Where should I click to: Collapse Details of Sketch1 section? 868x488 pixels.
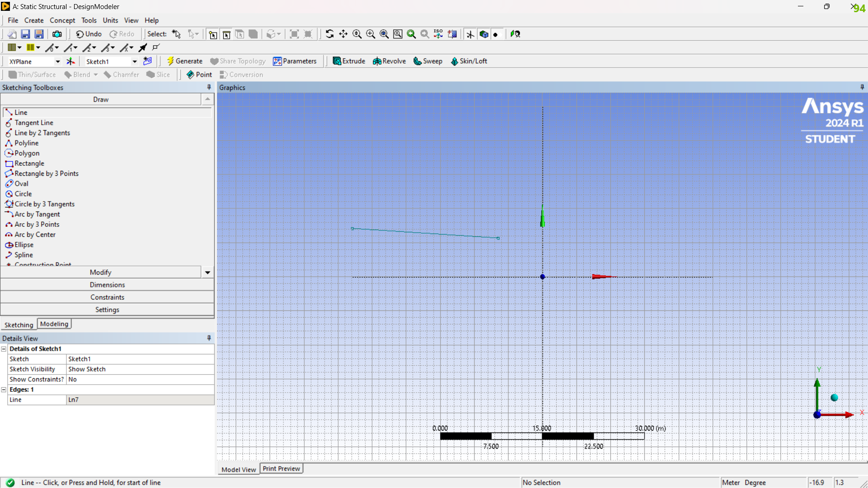(x=4, y=349)
